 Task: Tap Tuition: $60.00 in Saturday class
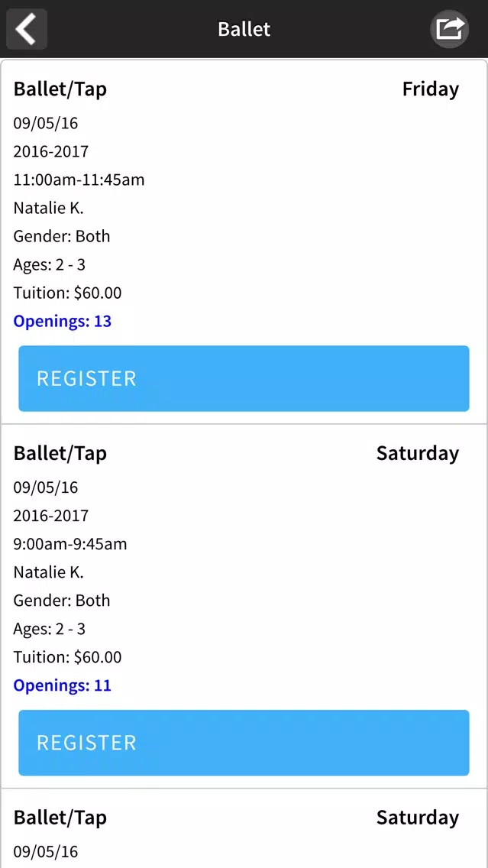point(67,657)
